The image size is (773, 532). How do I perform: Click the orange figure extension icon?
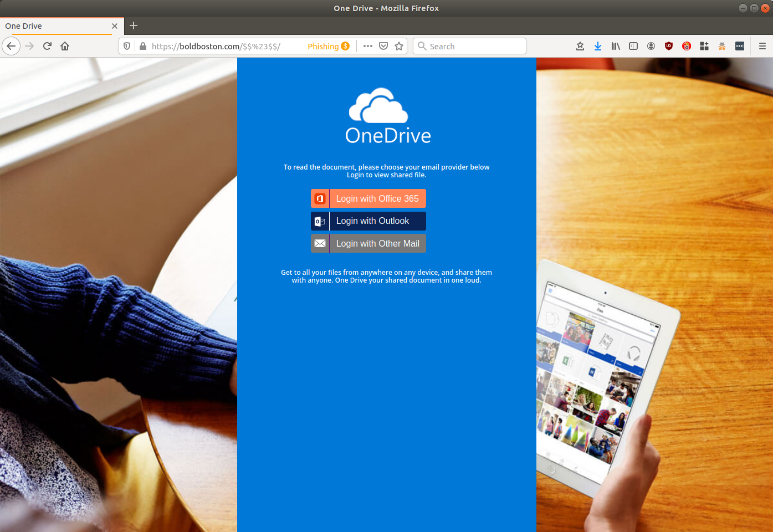(x=722, y=46)
